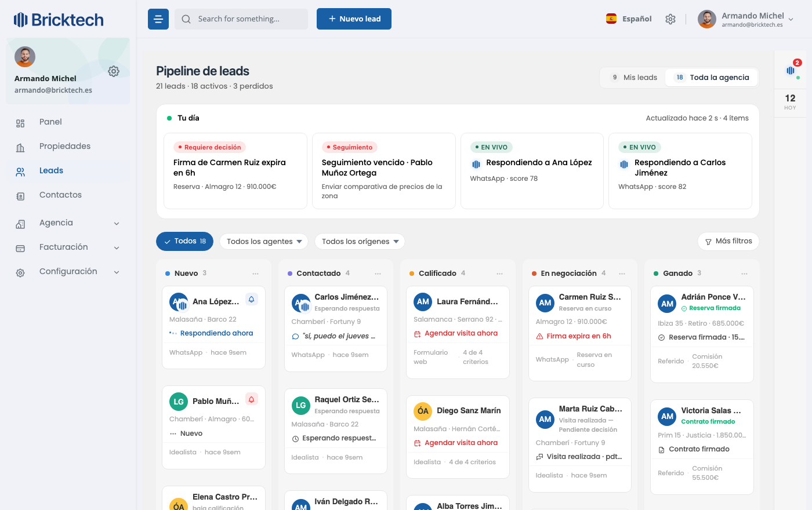812x510 pixels.
Task: Click "Actualizado hace 2 s · 4 items" text
Action: (697, 118)
